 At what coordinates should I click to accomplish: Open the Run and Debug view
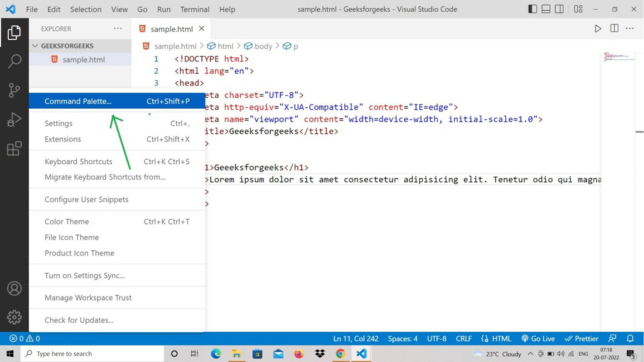[14, 119]
